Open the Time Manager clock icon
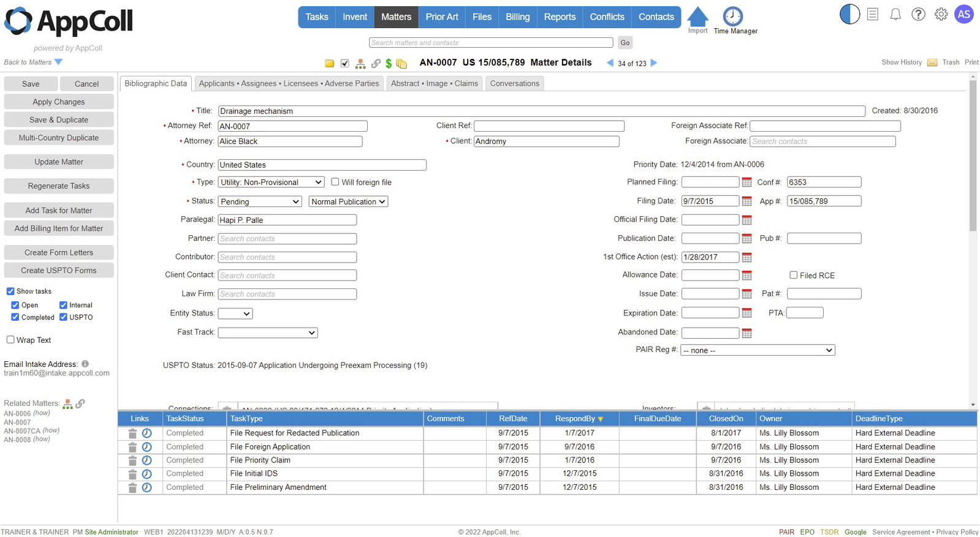The height and width of the screenshot is (537, 980). click(732, 17)
